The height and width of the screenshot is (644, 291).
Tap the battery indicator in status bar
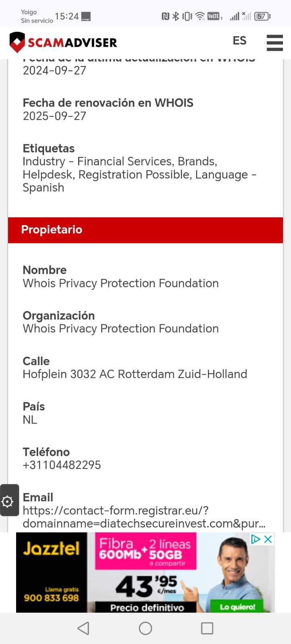click(262, 17)
